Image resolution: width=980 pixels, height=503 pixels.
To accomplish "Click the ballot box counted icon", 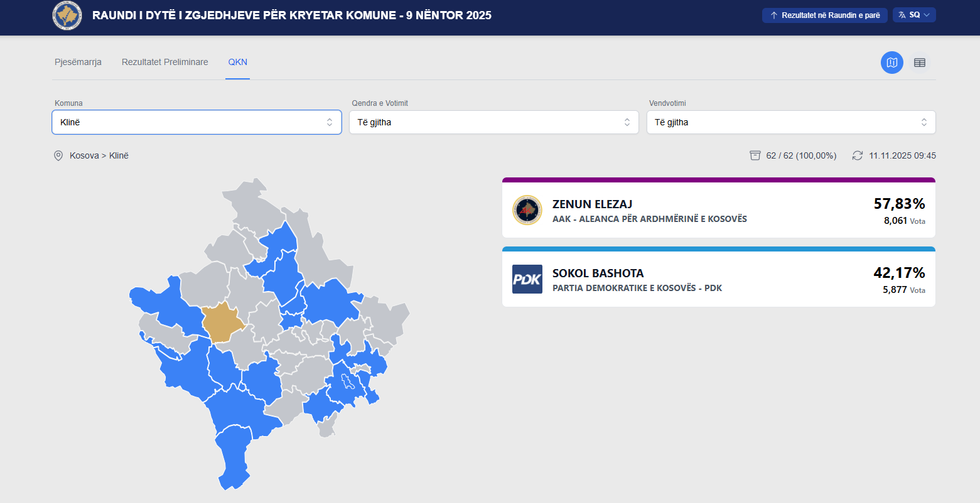I will [x=755, y=156].
